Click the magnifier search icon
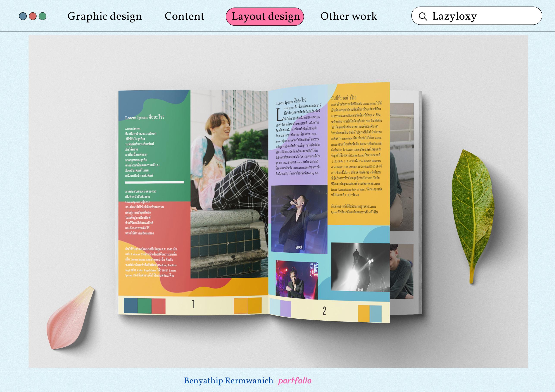Screen dimensions: 555x392 click(x=423, y=16)
